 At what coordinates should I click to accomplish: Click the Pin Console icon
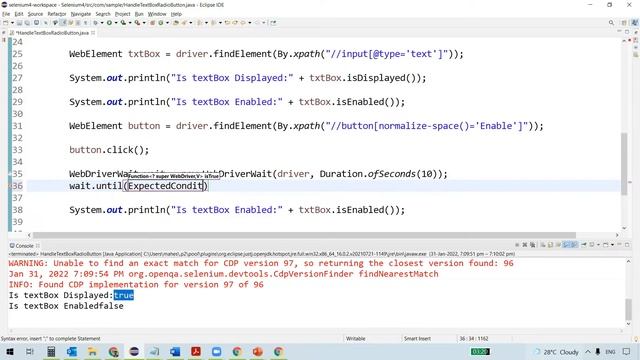[x=584, y=245]
